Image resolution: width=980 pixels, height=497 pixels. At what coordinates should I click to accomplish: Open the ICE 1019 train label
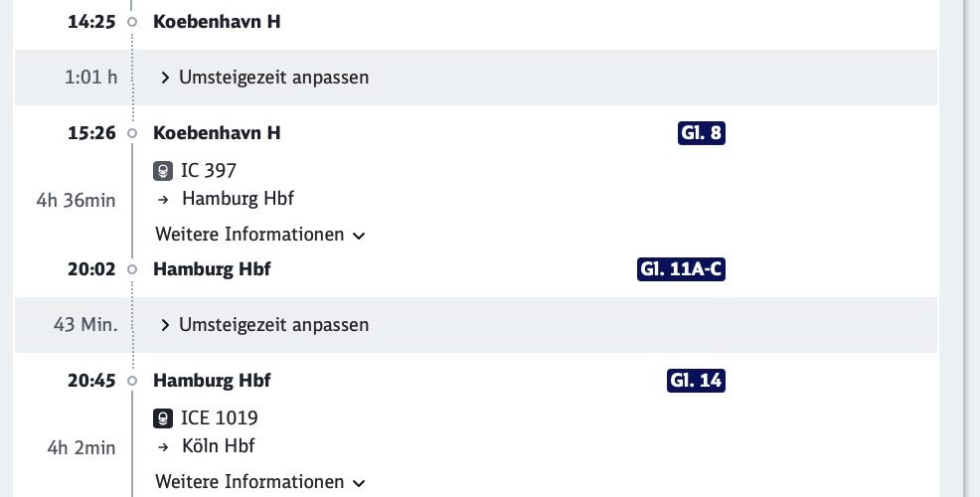[x=220, y=418]
